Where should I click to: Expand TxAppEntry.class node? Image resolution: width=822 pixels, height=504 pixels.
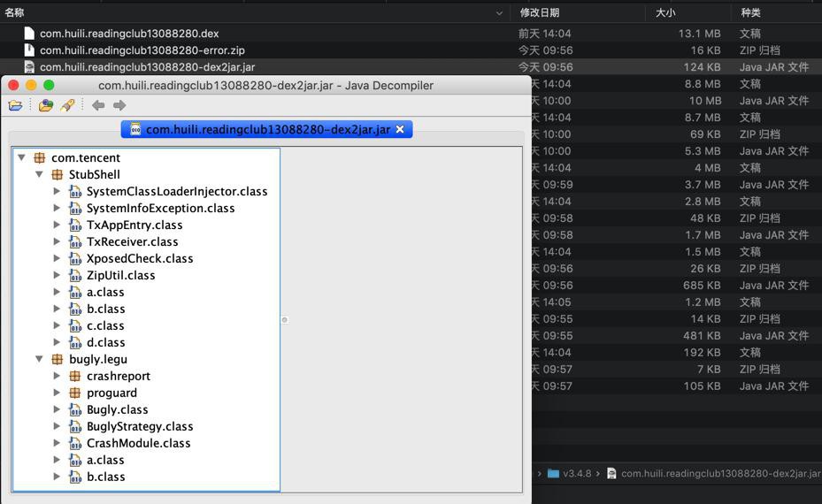(57, 225)
